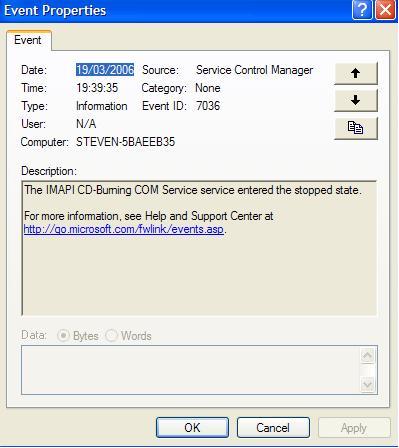Click the Description label
The image size is (399, 448).
coord(49,171)
